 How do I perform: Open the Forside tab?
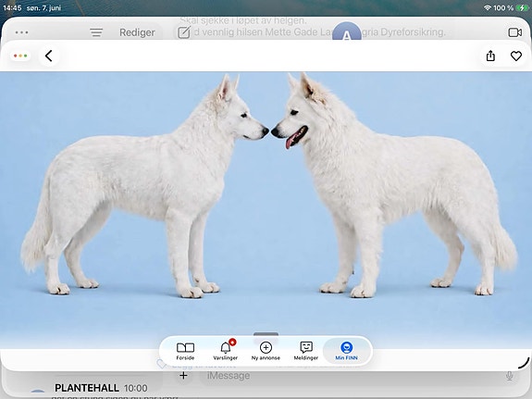click(x=185, y=351)
